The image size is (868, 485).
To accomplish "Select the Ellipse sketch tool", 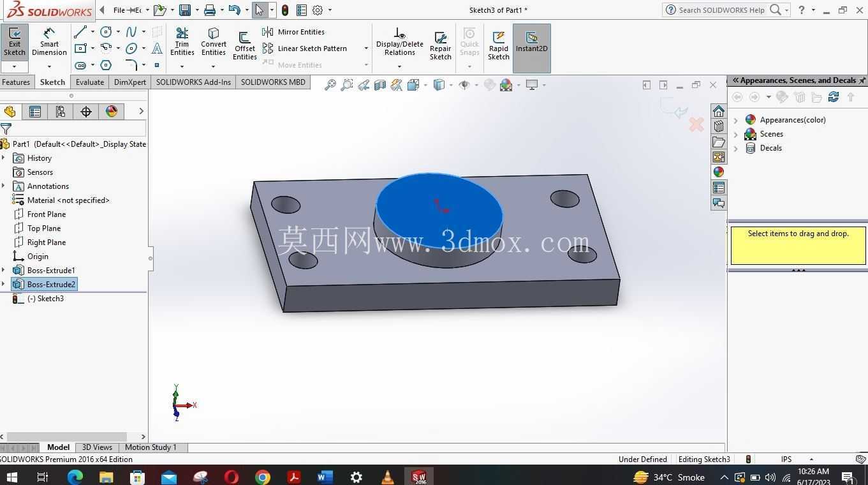I will point(131,48).
